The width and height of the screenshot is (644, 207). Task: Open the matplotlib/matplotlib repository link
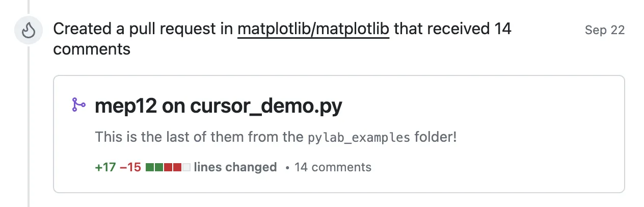[x=313, y=30]
